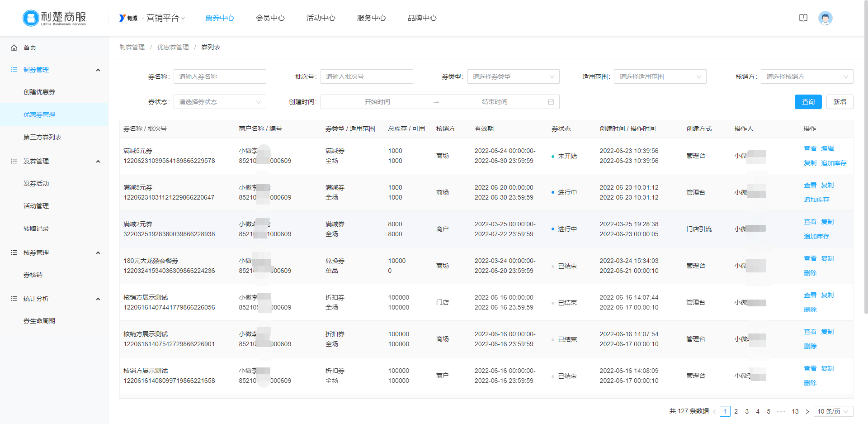The height and width of the screenshot is (424, 868).
Task: Click the list icon beside 统计分析
Action: [14, 299]
